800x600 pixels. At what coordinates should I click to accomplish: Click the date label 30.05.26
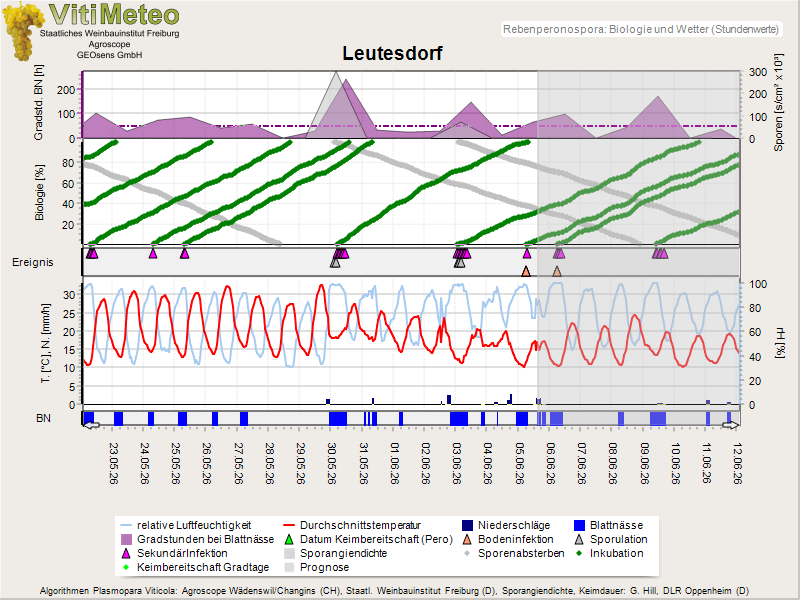[x=332, y=463]
